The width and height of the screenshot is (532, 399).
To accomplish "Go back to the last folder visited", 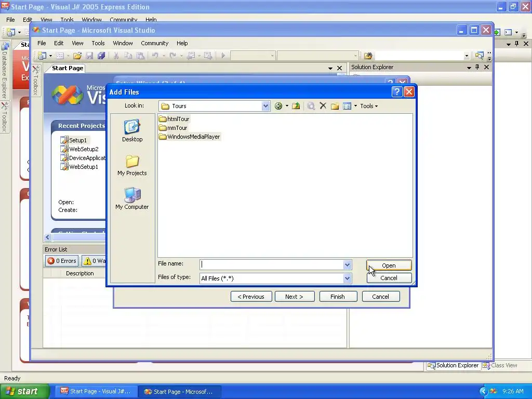I will coord(278,106).
